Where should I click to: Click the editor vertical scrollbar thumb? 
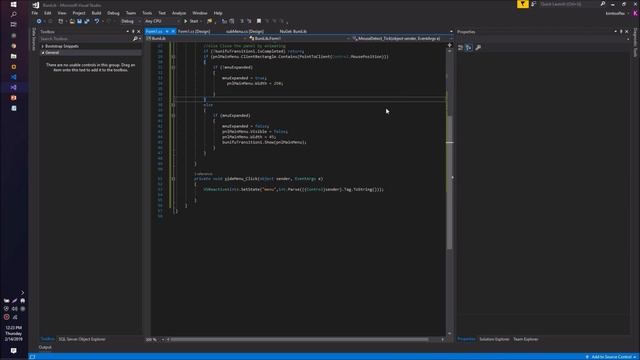click(x=449, y=182)
